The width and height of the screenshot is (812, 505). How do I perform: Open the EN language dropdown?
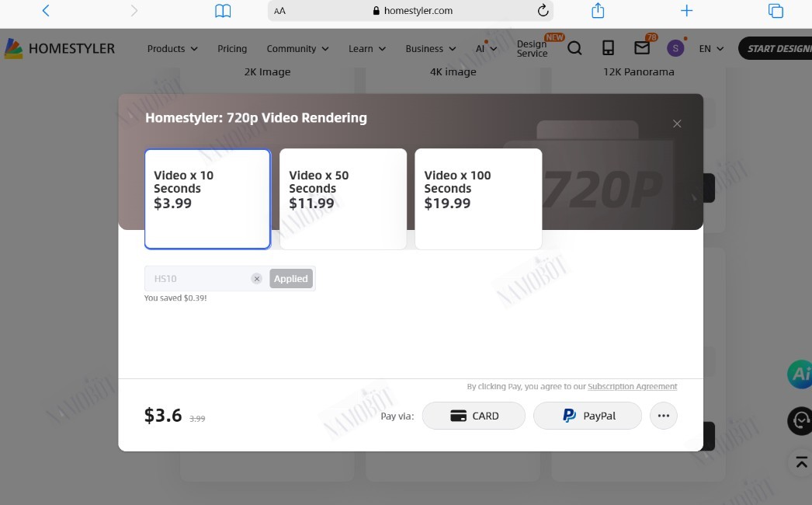[x=710, y=49]
